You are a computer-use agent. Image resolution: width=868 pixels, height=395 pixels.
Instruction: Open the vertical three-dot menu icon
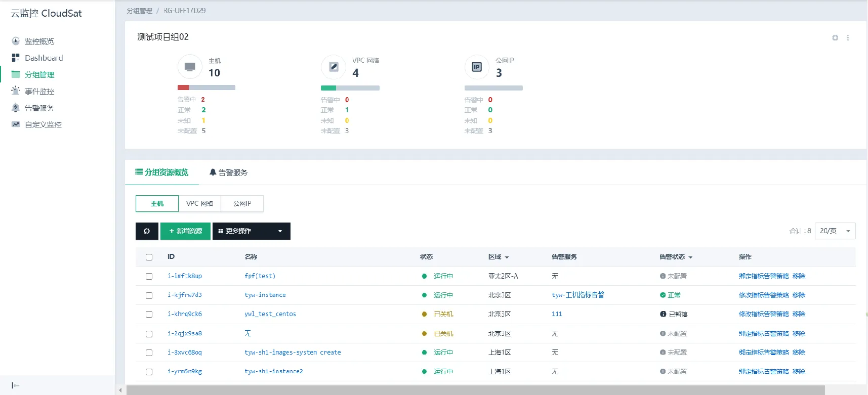[848, 38]
